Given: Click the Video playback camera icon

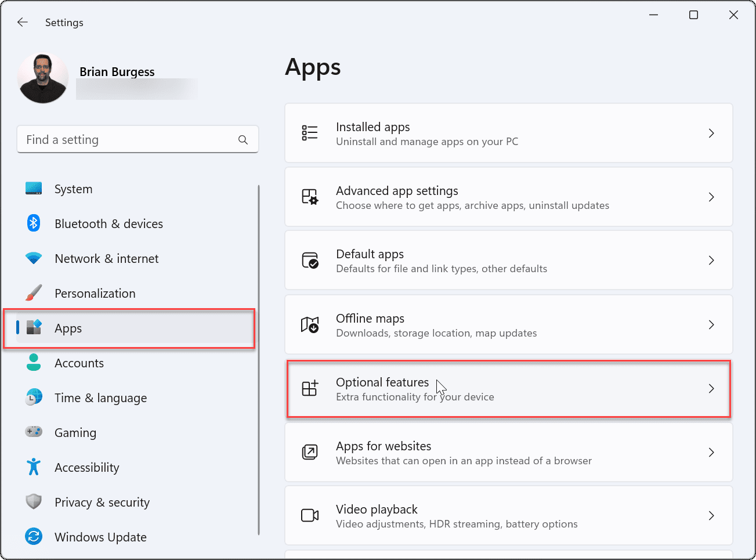Looking at the screenshot, I should point(310,515).
